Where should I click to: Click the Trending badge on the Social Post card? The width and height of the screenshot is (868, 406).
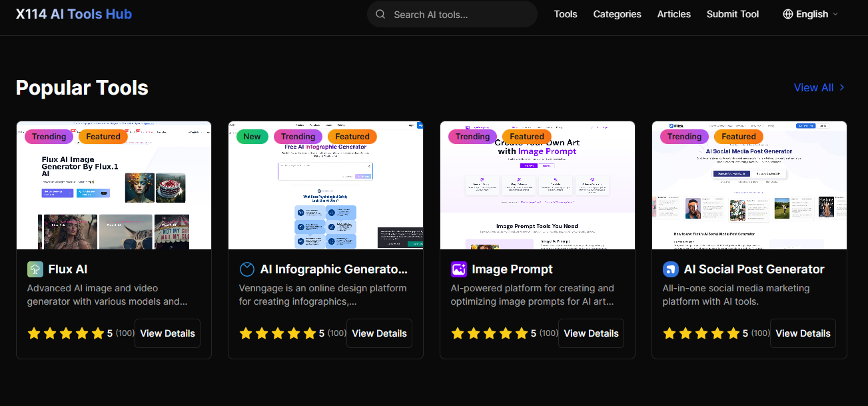685,137
